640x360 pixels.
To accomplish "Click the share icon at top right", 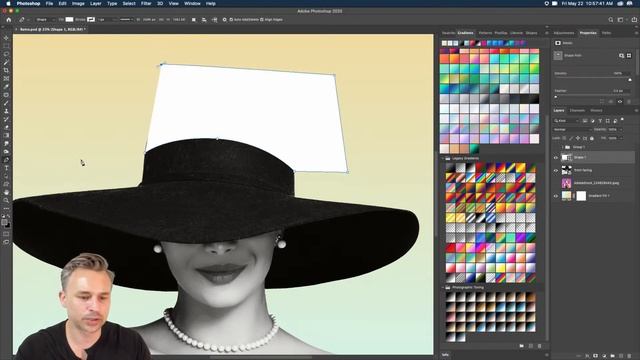I will (634, 20).
